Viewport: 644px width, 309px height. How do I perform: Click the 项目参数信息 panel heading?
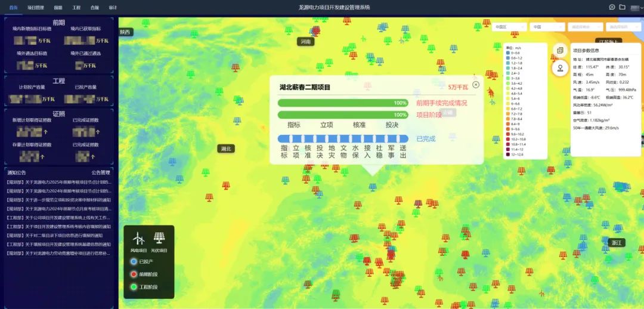click(x=586, y=51)
